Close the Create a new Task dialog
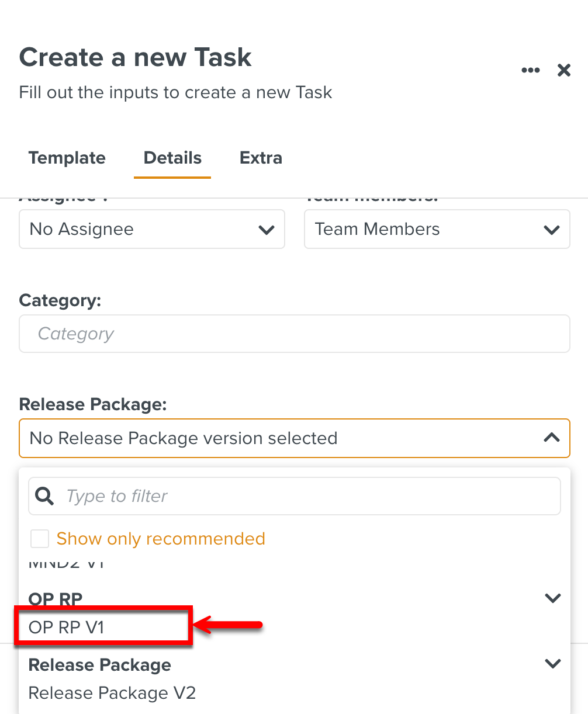This screenshot has width=588, height=714. click(x=563, y=71)
